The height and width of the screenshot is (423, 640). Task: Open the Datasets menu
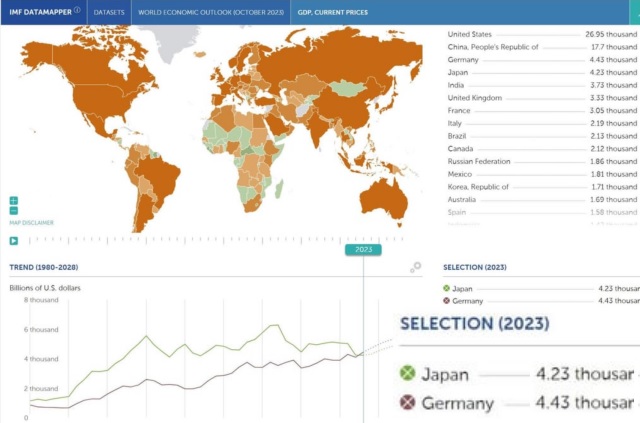coord(109,12)
